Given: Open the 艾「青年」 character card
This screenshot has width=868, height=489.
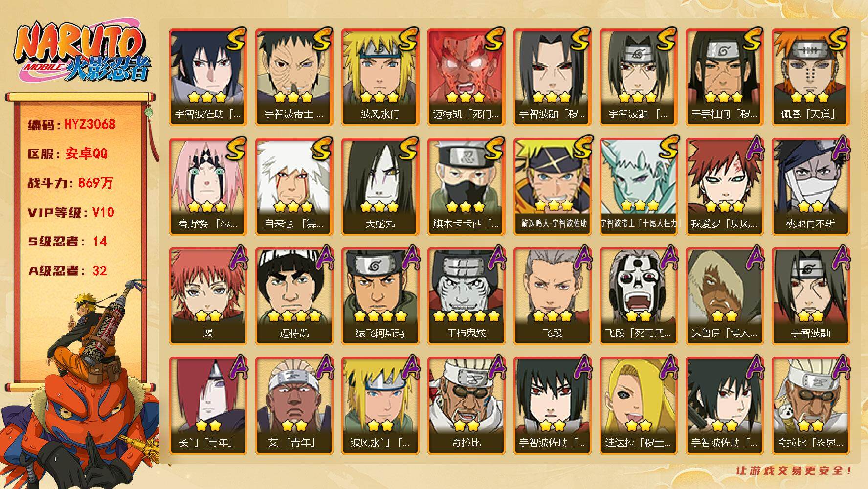Looking at the screenshot, I should 294,405.
